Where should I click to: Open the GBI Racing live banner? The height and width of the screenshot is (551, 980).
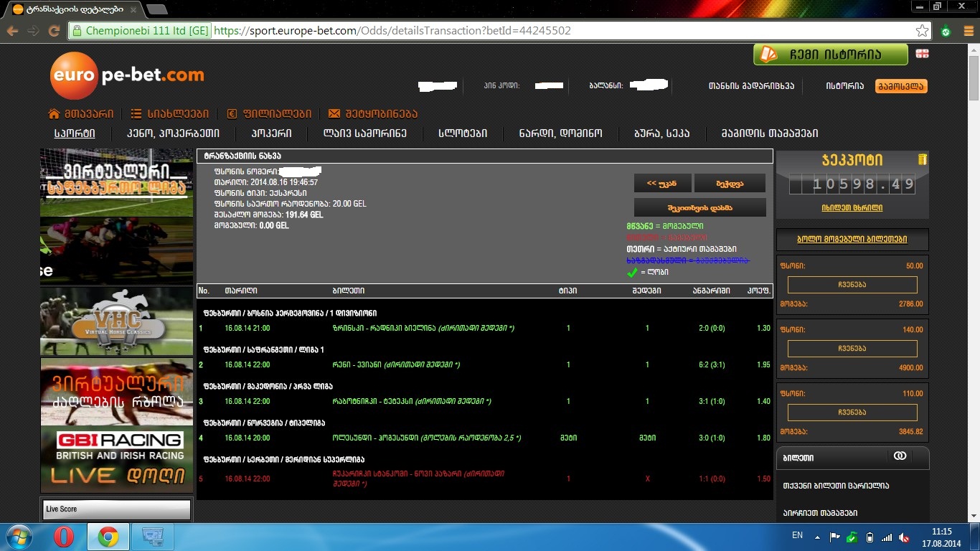point(116,460)
